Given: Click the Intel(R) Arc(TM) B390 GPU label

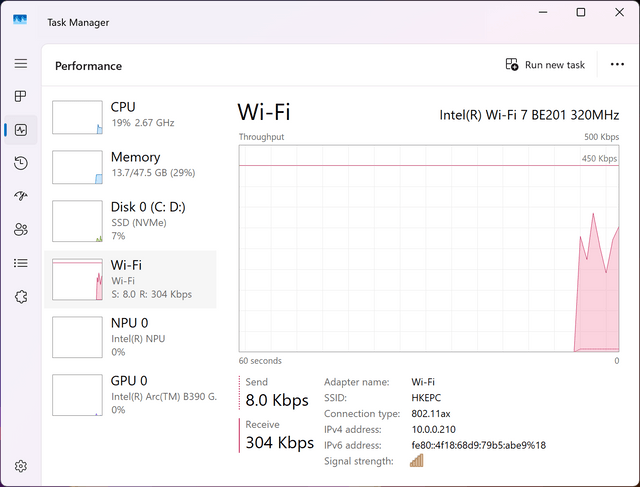Looking at the screenshot, I should 164,396.
